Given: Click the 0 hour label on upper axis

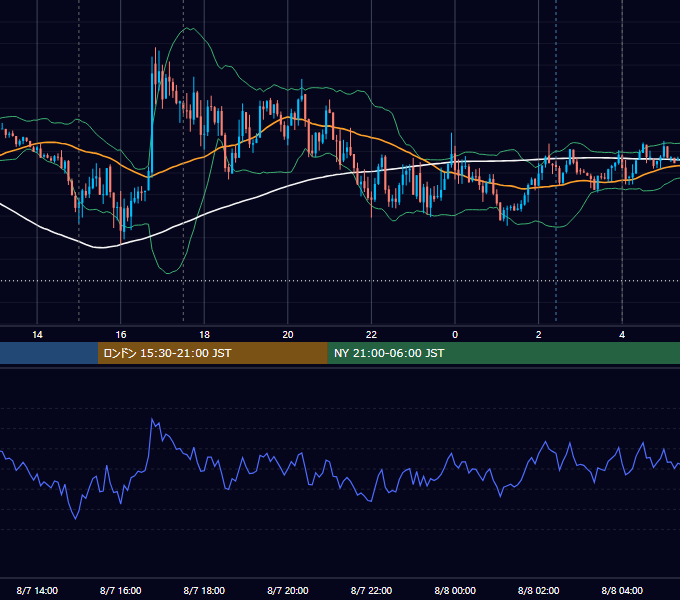Looking at the screenshot, I should [455, 335].
